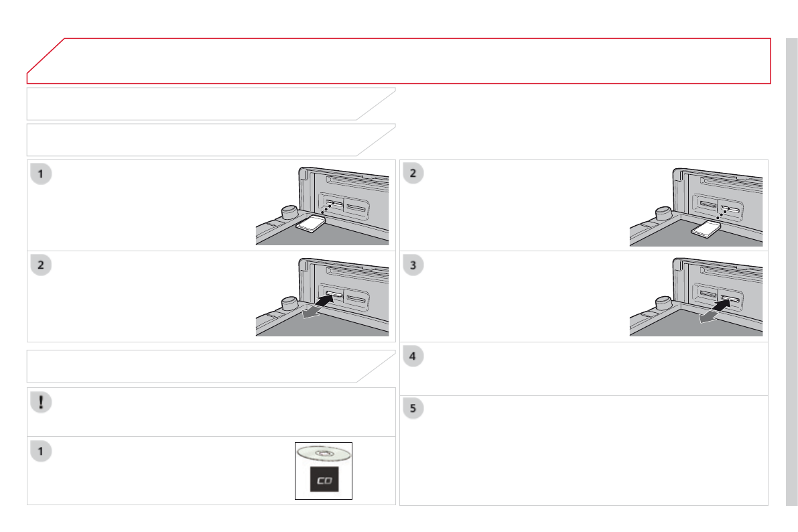
Task: Click the empty step 5 text panel
Action: coord(584,450)
